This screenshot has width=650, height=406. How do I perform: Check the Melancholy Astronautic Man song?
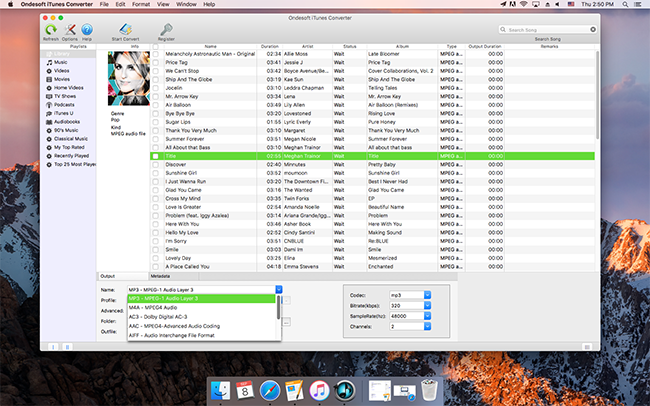point(155,54)
